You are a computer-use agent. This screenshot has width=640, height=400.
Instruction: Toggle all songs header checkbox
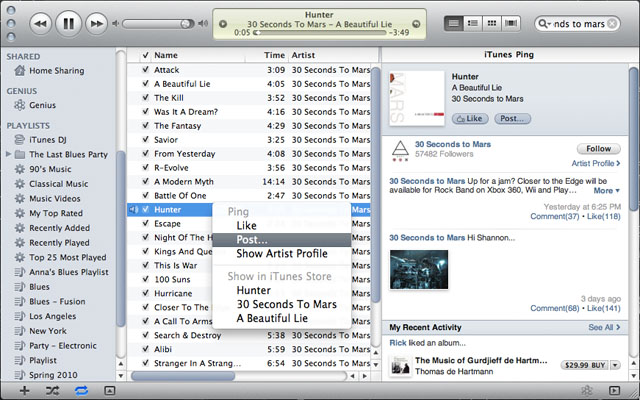pyautogui.click(x=145, y=55)
